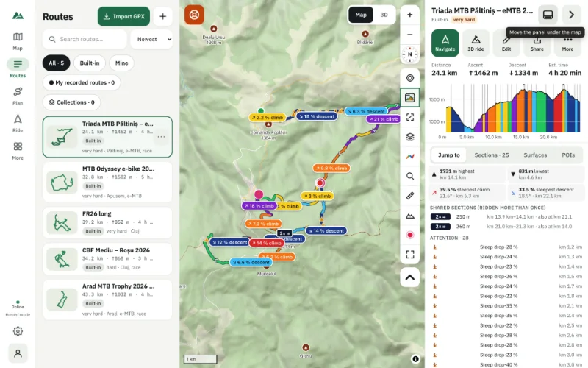Add a new route with plus button
This screenshot has width=588, height=368.
[162, 16]
